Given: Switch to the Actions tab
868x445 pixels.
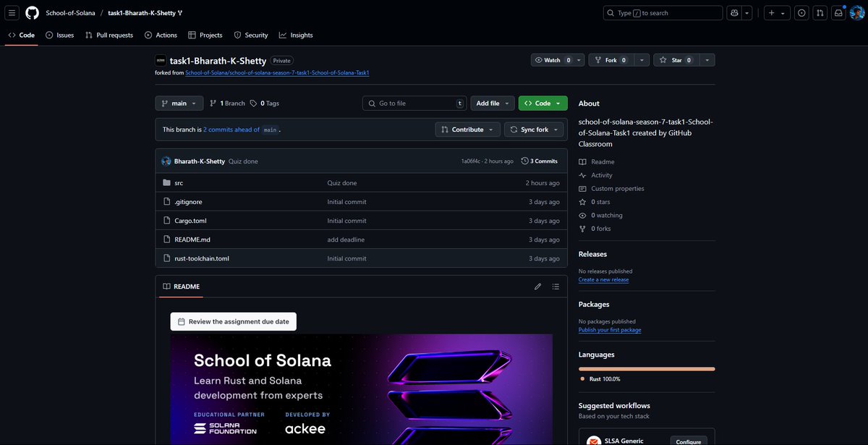Looking at the screenshot, I should (x=161, y=35).
